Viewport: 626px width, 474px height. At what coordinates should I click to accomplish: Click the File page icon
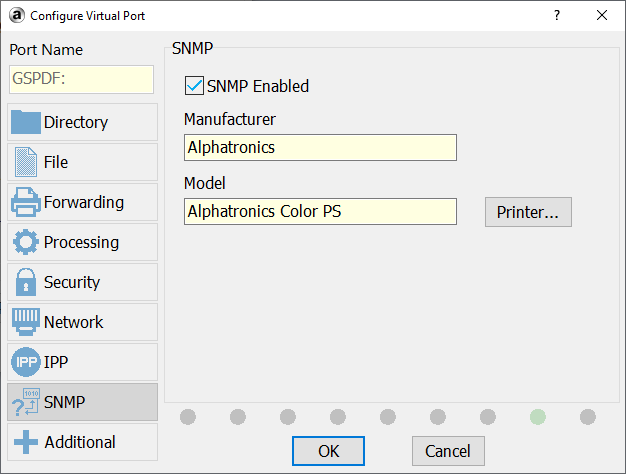tap(26, 162)
